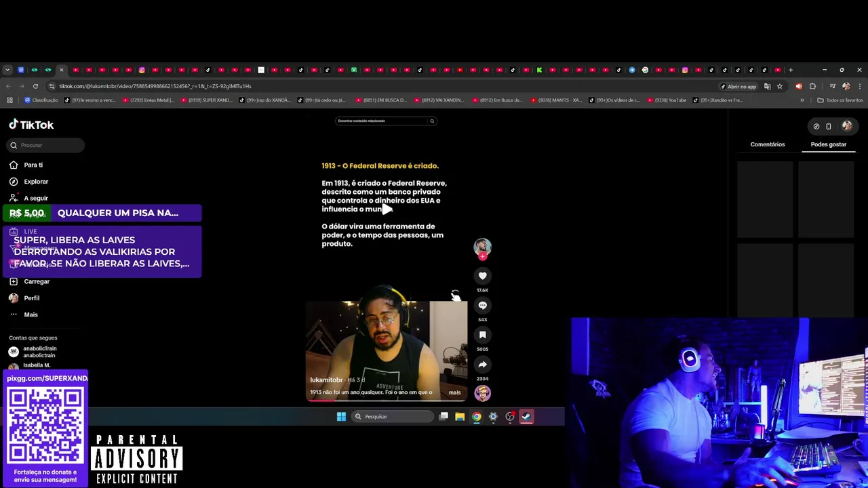Viewport: 868px width, 488px height.
Task: Bookmark this page with the star icon
Action: click(780, 86)
